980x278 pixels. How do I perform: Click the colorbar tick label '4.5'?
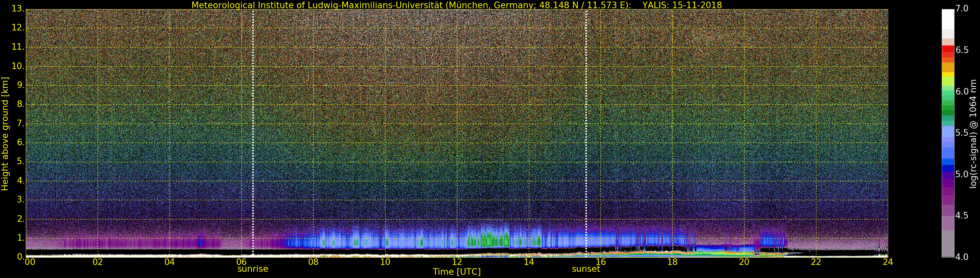962,216
